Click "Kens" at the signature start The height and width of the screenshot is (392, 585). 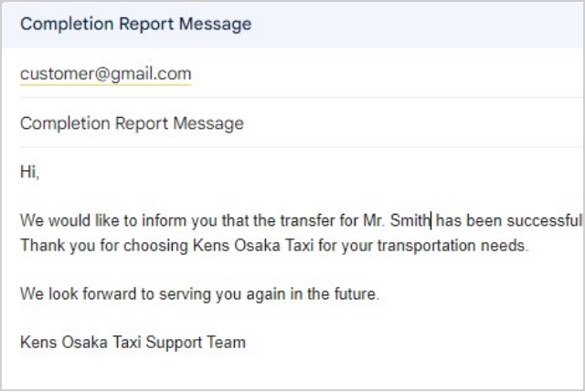coord(37,344)
